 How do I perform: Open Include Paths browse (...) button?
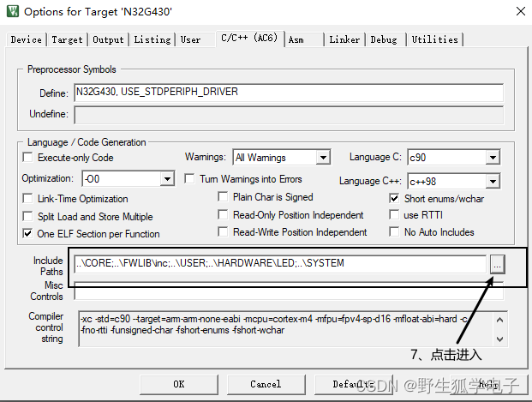tap(498, 264)
